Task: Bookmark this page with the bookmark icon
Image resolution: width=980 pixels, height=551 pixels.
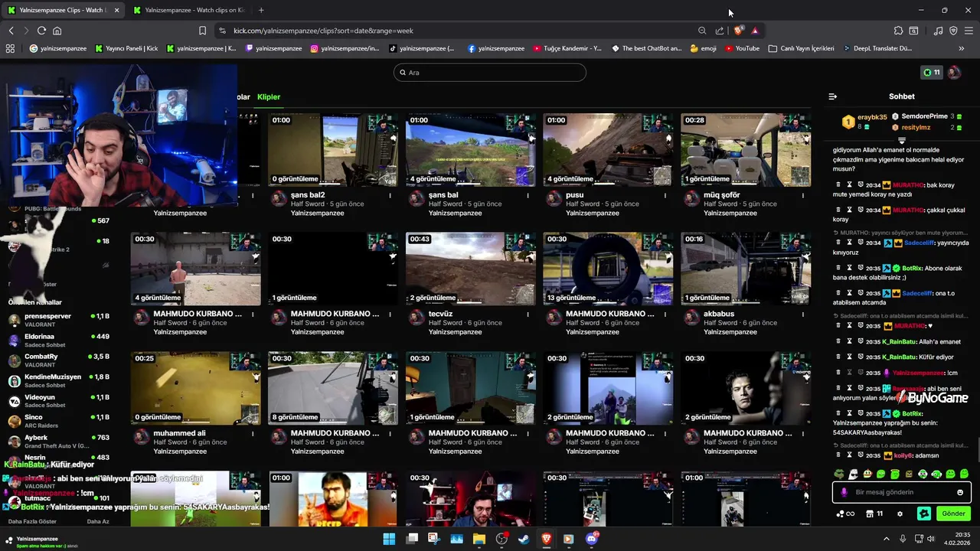Action: click(202, 31)
